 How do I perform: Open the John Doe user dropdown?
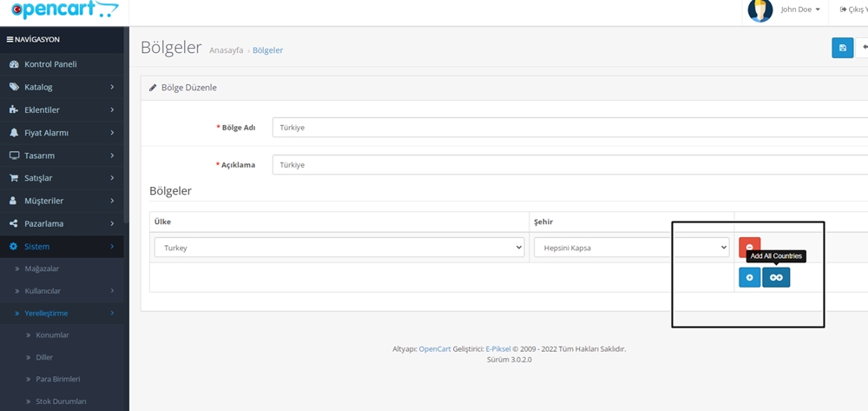point(800,10)
